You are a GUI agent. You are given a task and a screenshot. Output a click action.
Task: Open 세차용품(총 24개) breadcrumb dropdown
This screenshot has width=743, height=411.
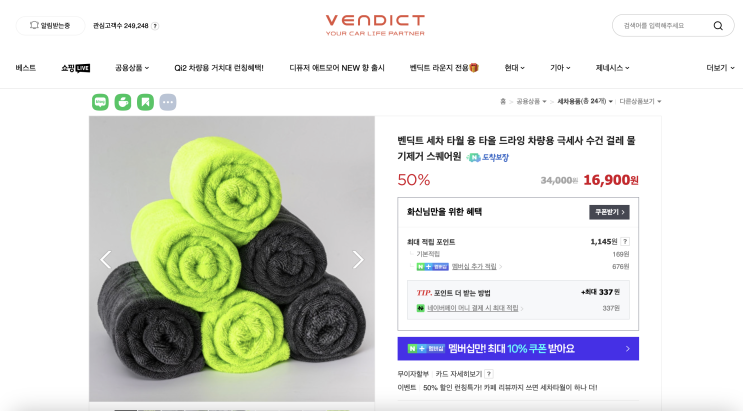[x=585, y=101]
